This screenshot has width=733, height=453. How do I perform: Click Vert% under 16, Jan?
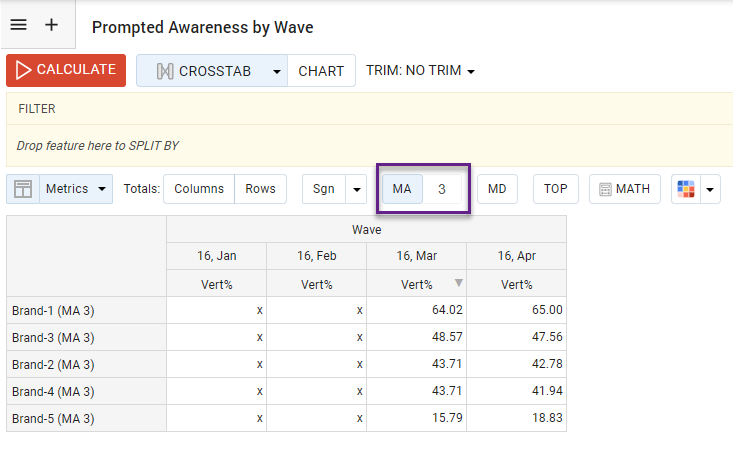[x=216, y=284]
